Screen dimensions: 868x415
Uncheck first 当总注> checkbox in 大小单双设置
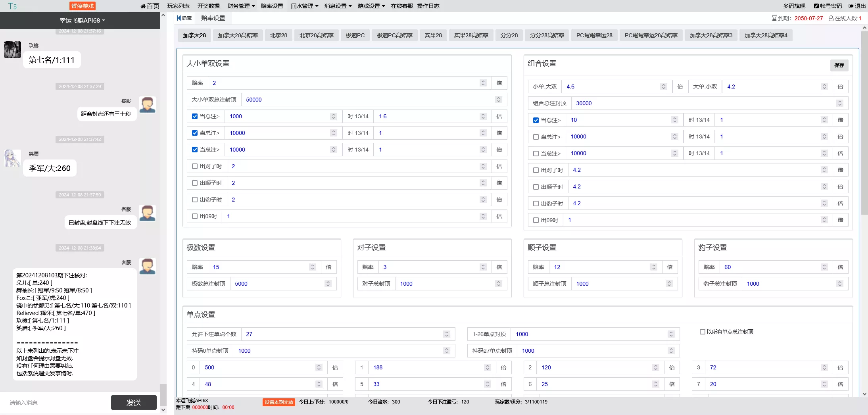(195, 116)
